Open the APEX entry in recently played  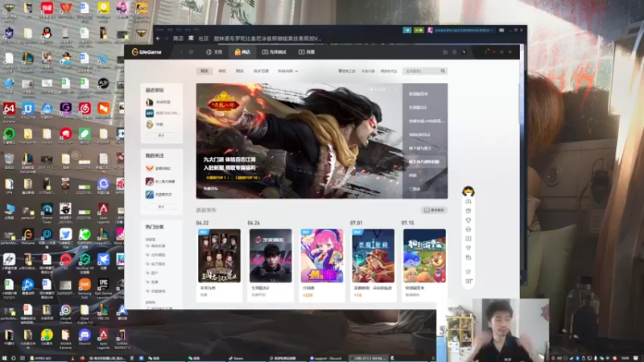pyautogui.click(x=163, y=113)
